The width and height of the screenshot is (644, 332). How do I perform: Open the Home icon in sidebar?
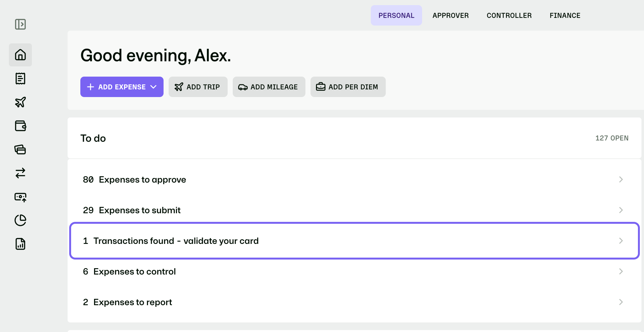(x=20, y=55)
